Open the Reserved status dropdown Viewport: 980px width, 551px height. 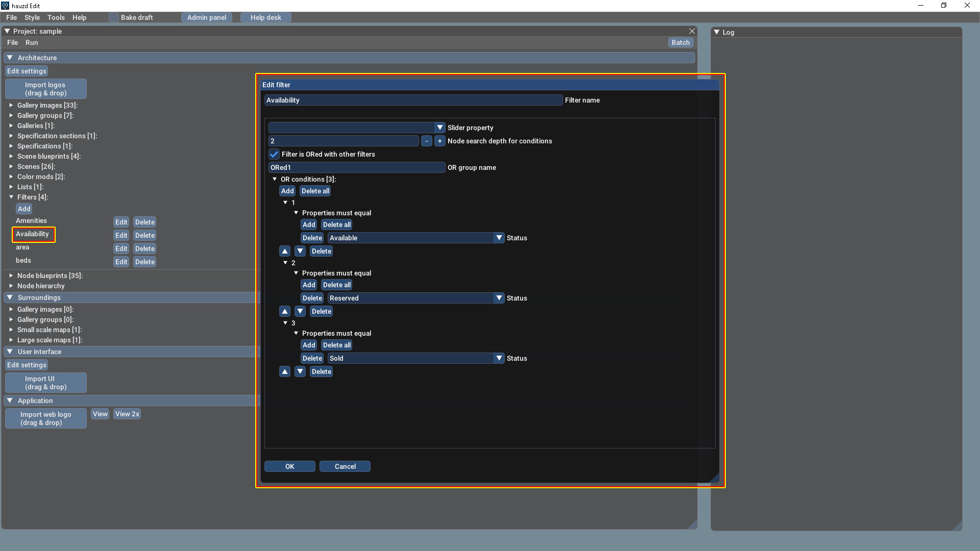coord(499,298)
